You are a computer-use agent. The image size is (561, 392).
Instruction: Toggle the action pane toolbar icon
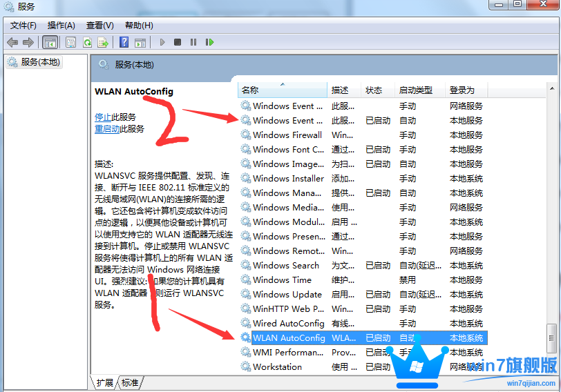pos(140,43)
